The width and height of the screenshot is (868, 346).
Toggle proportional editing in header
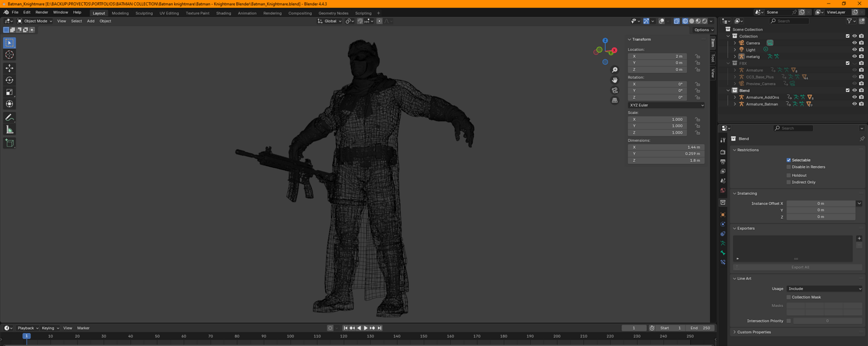click(x=380, y=21)
